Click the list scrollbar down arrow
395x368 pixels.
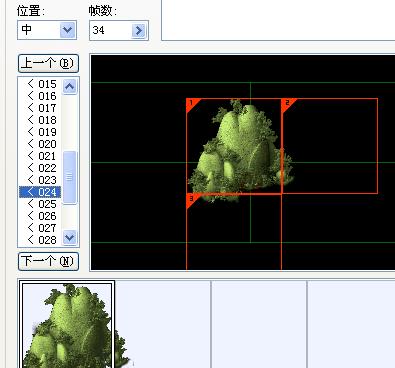(x=70, y=238)
